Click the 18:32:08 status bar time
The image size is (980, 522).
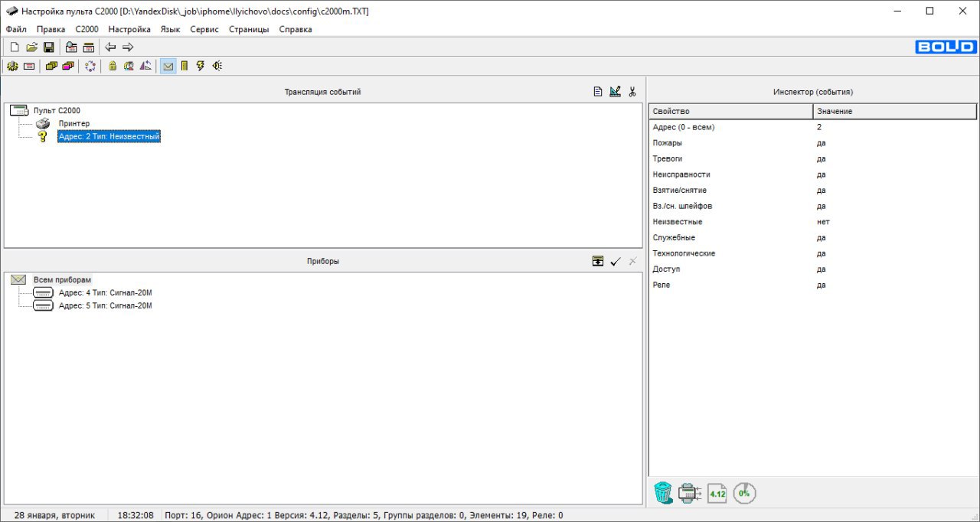136,515
